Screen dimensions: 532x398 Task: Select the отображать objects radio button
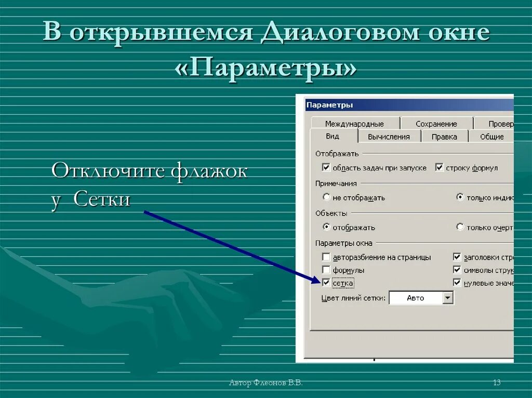coord(326,227)
